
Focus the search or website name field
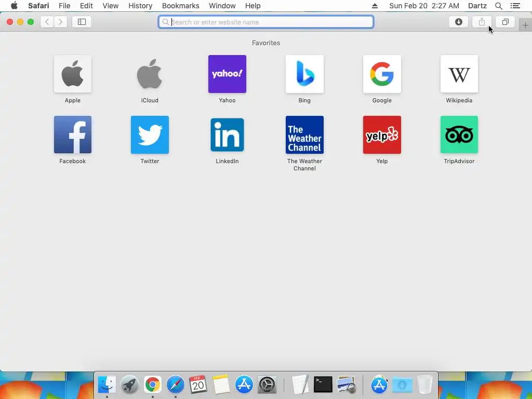pyautogui.click(x=266, y=22)
